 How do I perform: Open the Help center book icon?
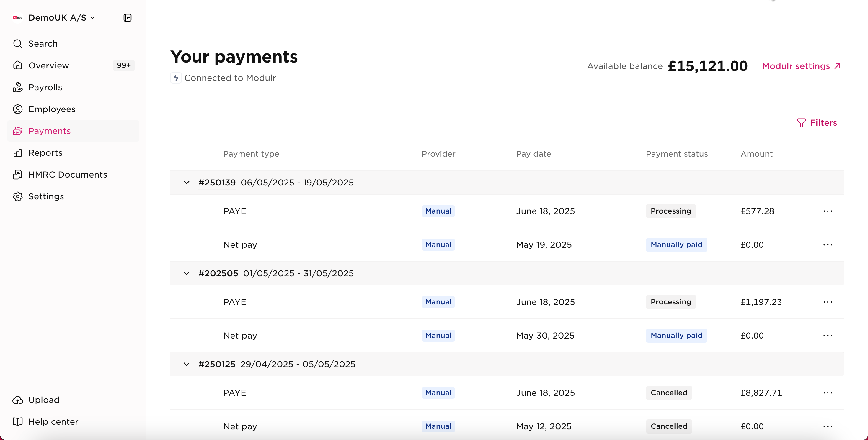pyautogui.click(x=17, y=421)
